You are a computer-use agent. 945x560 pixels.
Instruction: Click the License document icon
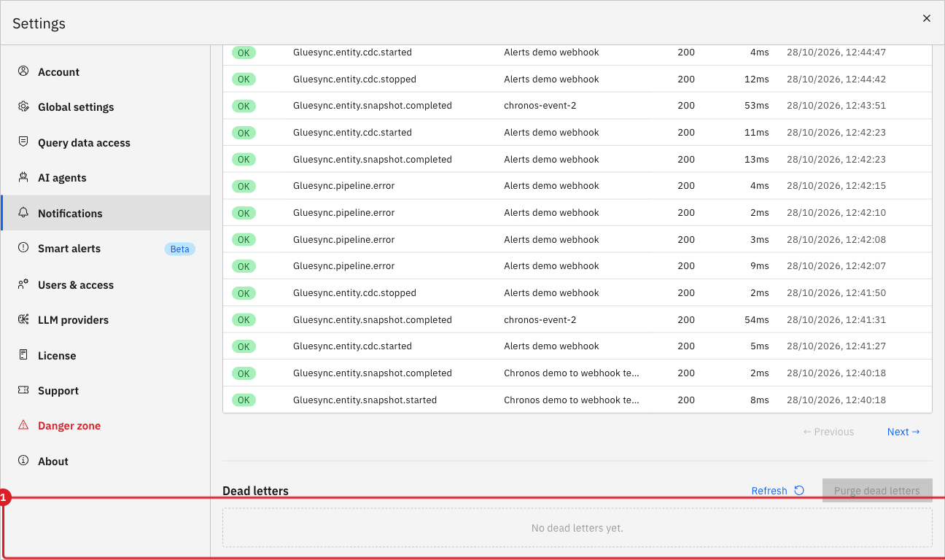click(23, 355)
